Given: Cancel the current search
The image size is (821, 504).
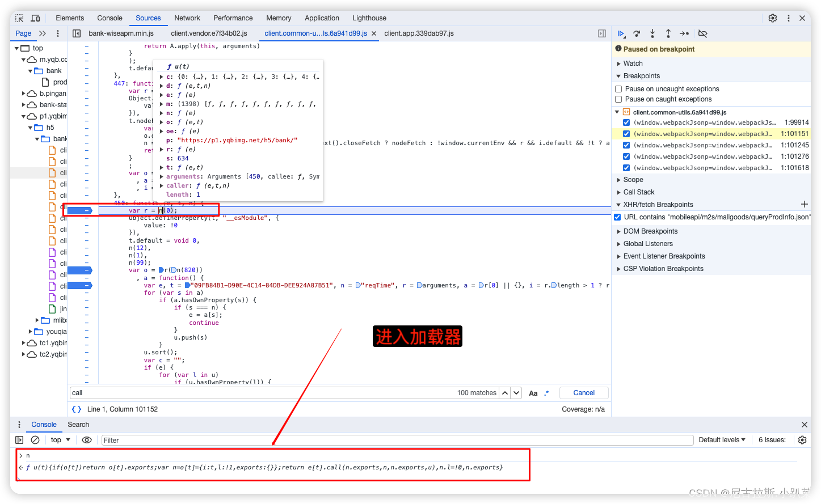Looking at the screenshot, I should (583, 392).
